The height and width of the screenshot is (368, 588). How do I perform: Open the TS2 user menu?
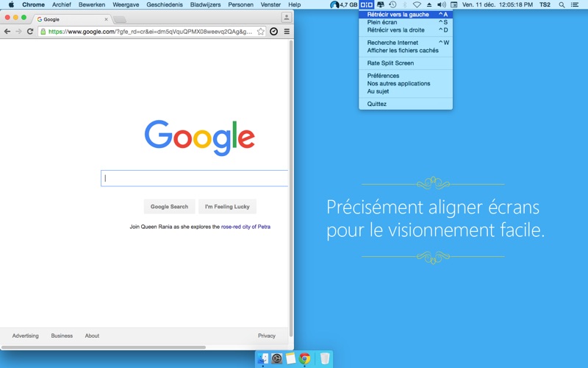[545, 4]
